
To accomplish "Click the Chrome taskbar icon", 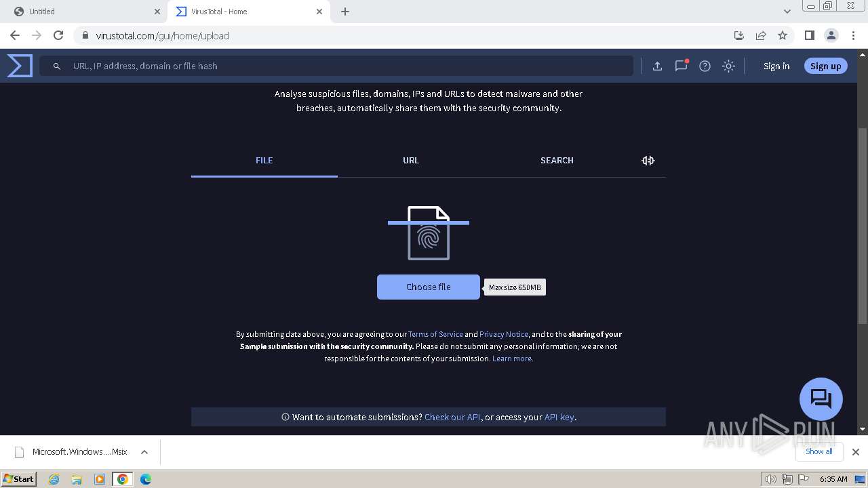I will tap(123, 479).
